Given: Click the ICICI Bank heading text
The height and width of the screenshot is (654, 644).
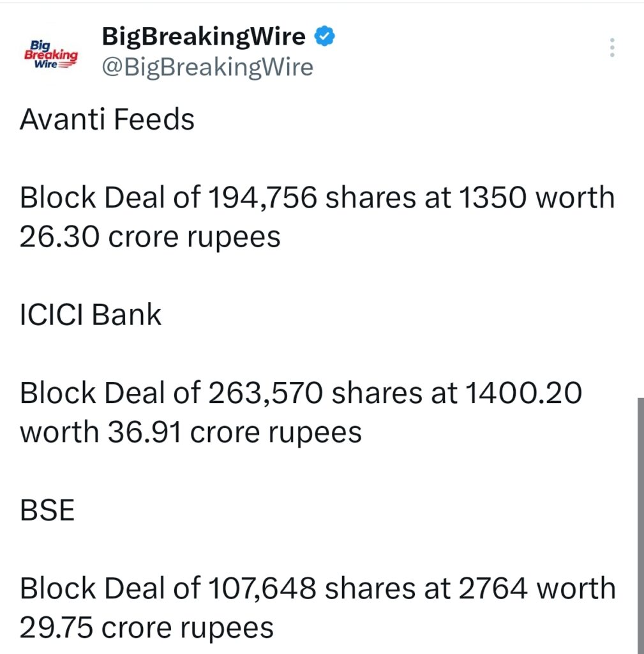Looking at the screenshot, I should 90,314.
